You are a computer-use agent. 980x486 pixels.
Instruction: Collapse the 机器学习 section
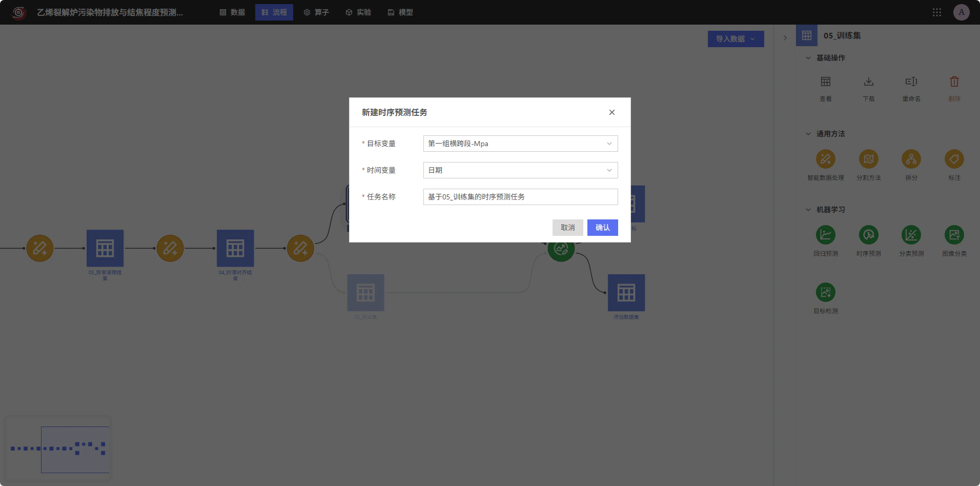(808, 210)
